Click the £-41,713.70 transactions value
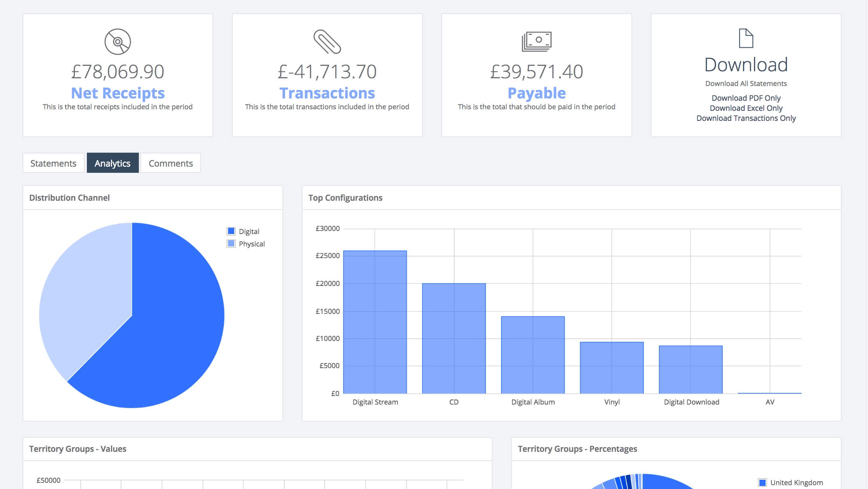This screenshot has width=868, height=489. (327, 72)
